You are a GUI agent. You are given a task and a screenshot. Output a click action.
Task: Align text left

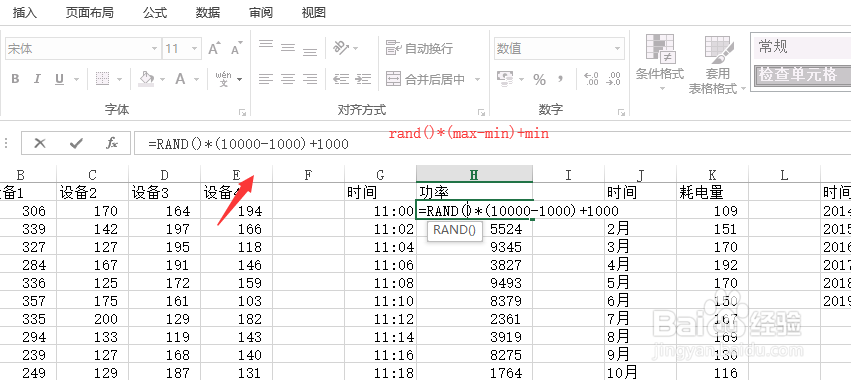(x=265, y=79)
